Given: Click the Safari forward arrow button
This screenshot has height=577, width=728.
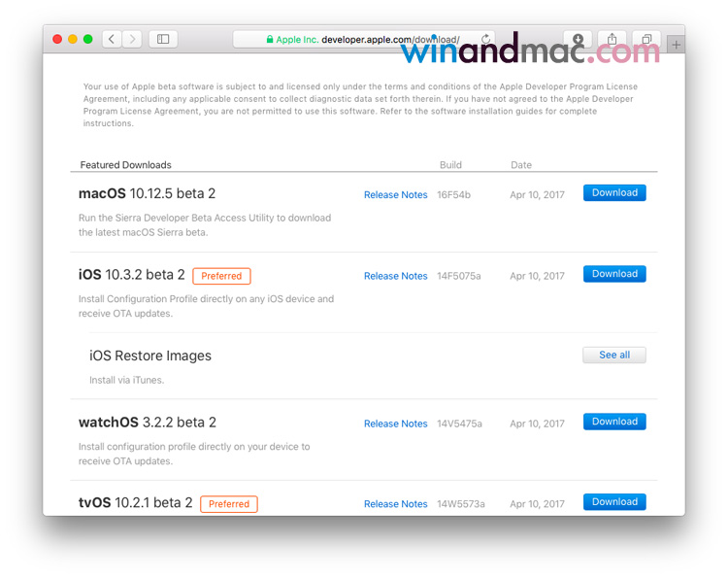Looking at the screenshot, I should click(x=132, y=40).
